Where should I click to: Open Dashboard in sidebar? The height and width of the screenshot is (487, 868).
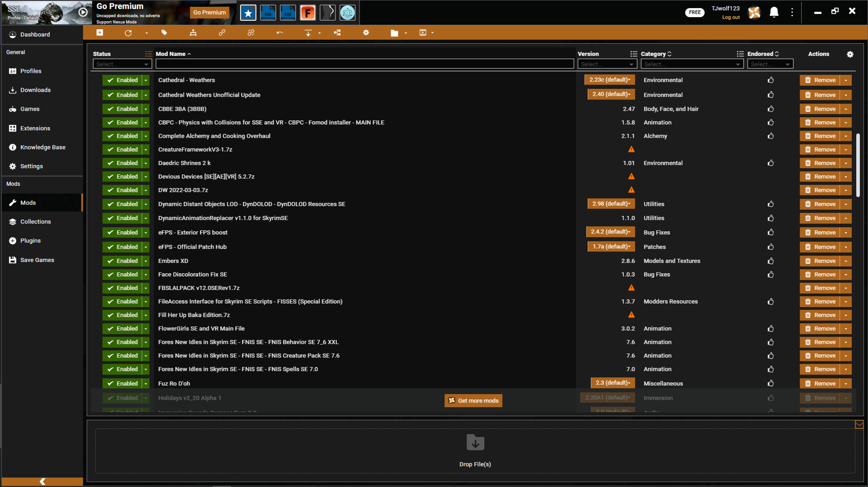point(35,34)
